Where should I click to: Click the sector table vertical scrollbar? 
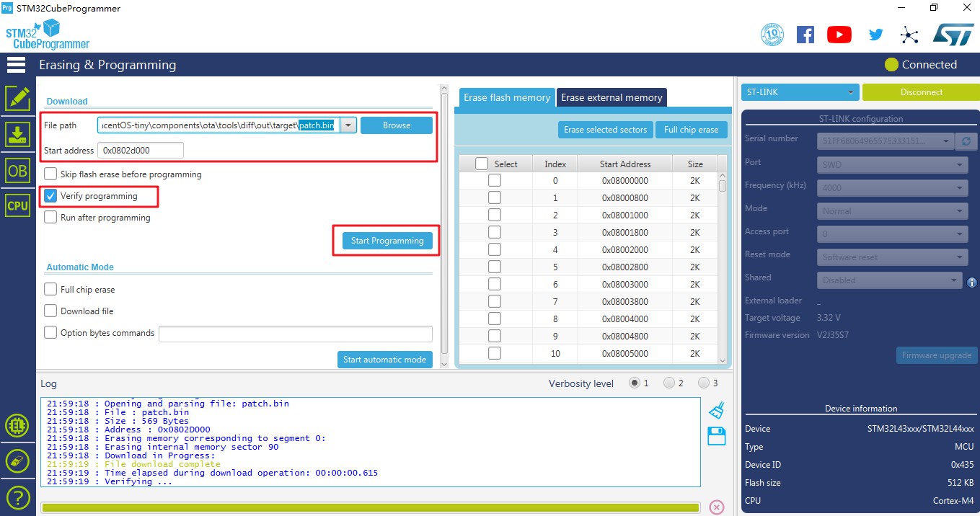pyautogui.click(x=723, y=268)
